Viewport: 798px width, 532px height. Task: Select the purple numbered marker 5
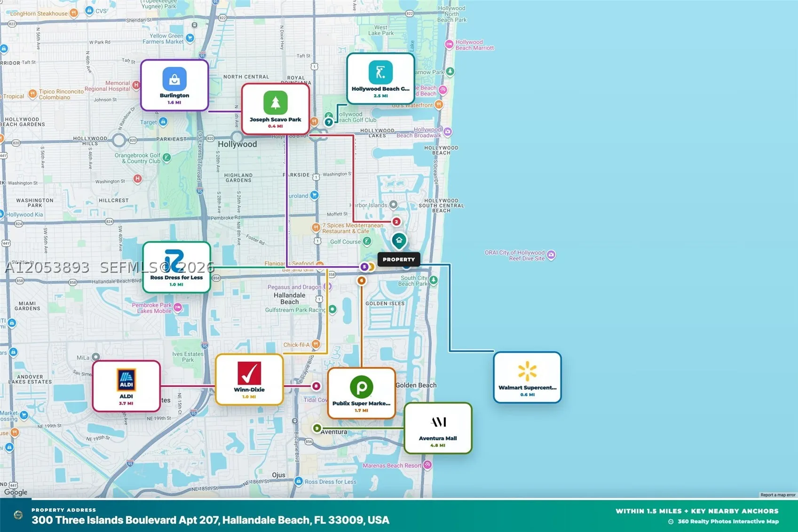(x=364, y=267)
